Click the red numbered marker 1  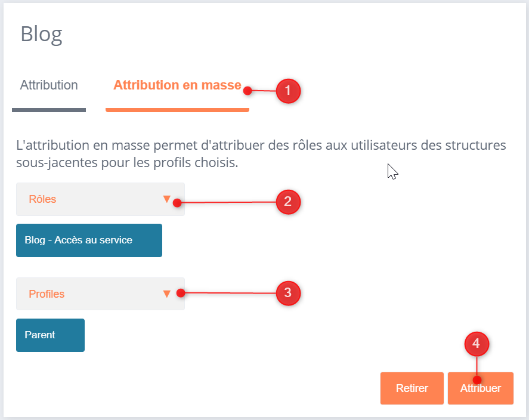(288, 91)
